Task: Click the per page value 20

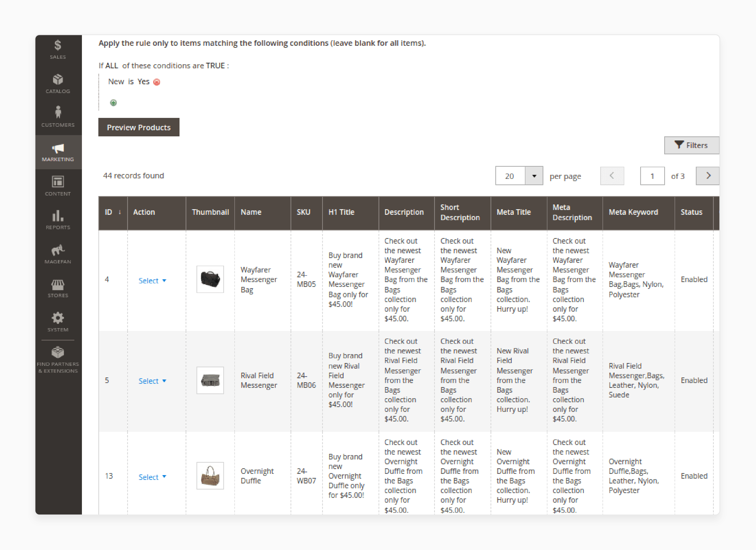Action: click(x=510, y=176)
